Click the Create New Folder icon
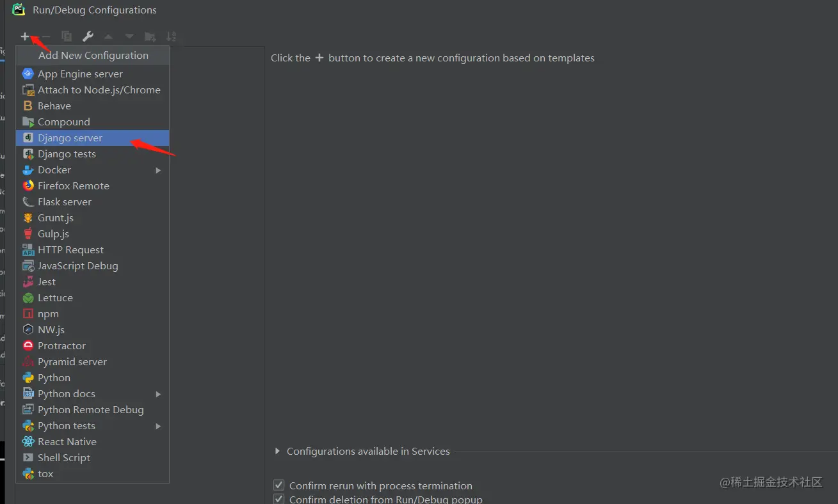838x504 pixels. 150,36
